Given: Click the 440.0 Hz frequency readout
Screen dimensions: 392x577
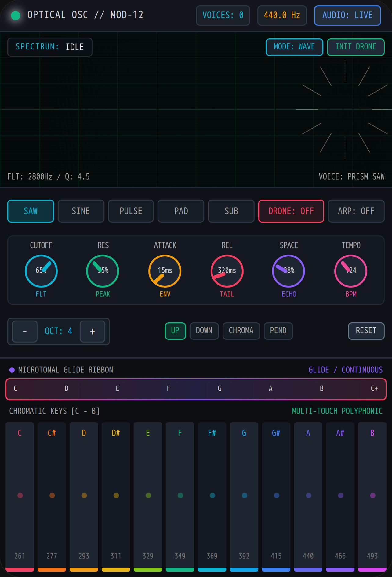Looking at the screenshot, I should click(282, 15).
